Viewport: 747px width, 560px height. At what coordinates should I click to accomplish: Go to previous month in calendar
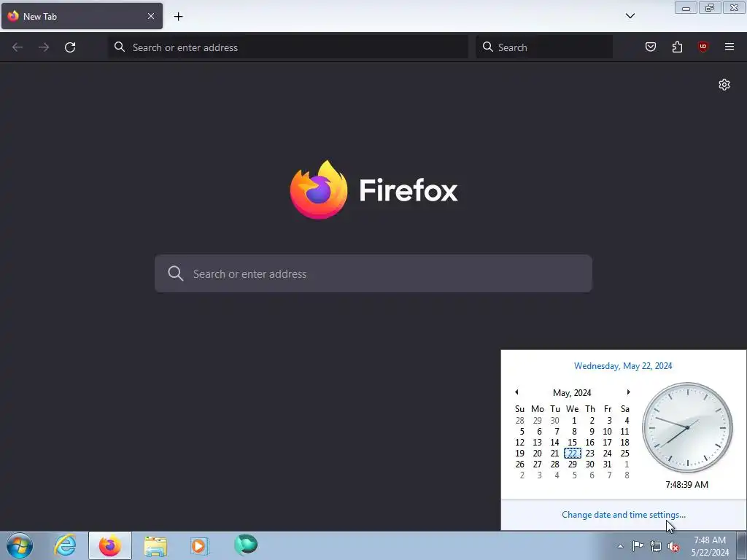516,392
